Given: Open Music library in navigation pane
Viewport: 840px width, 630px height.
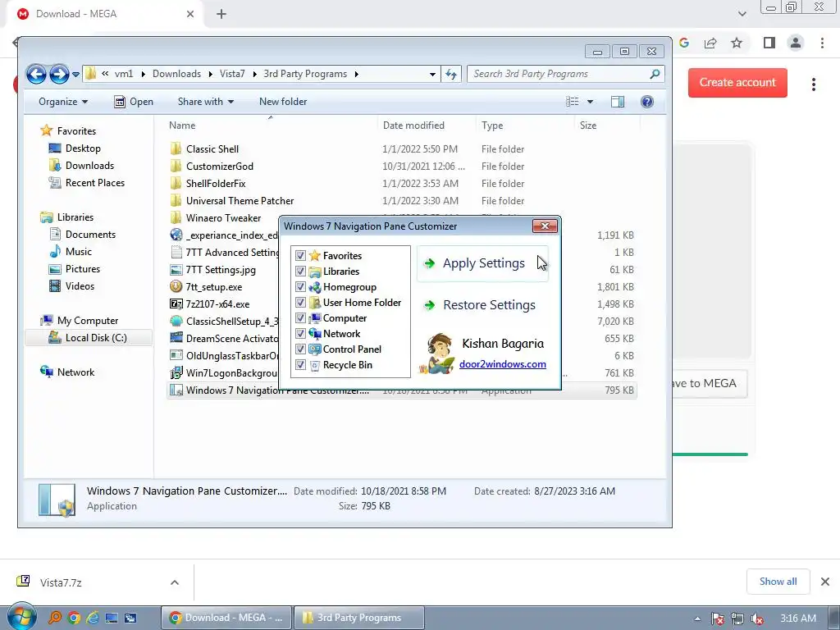Looking at the screenshot, I should [71, 252].
